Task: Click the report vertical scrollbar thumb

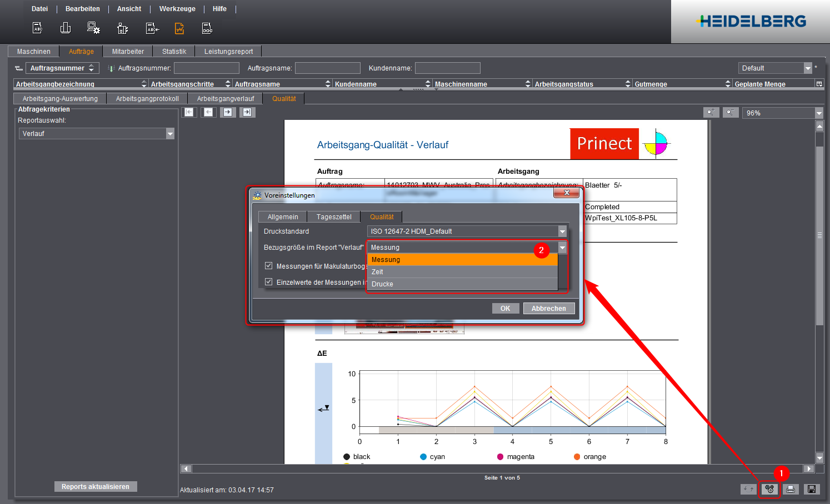Action: pos(819,235)
